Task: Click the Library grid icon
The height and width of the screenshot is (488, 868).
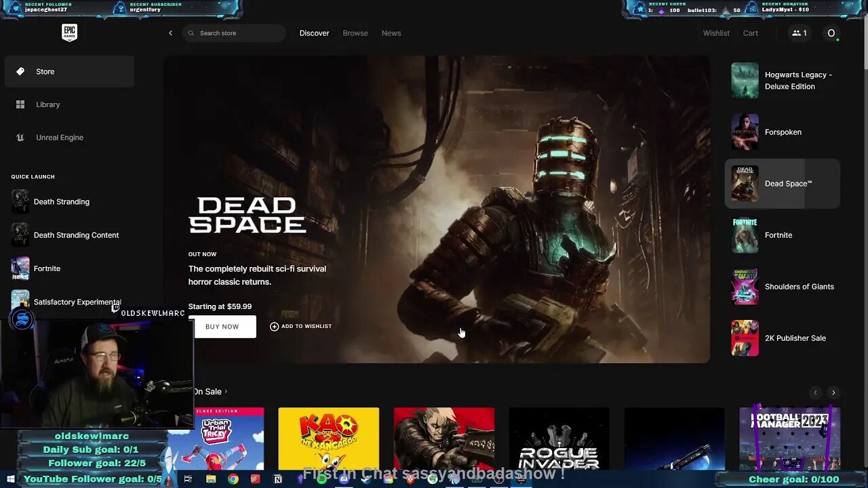Action: (20, 104)
